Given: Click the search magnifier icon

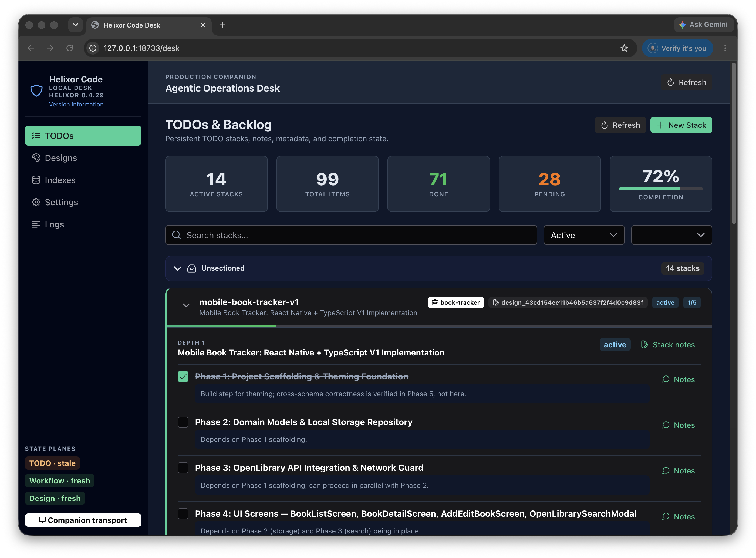Looking at the screenshot, I should tap(177, 235).
